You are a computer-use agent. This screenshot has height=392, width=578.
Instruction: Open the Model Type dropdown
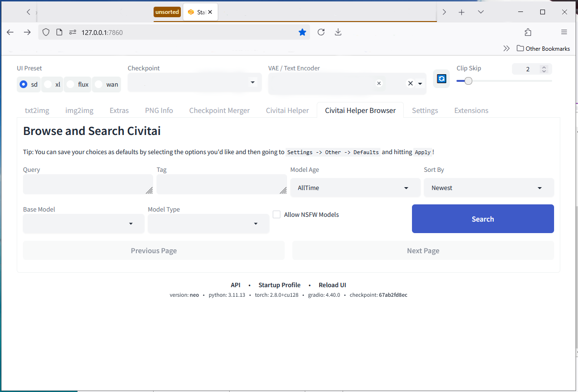click(x=208, y=224)
